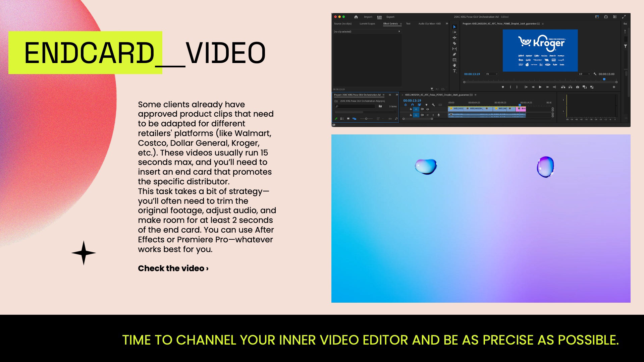Go to In point in Program monitor
The height and width of the screenshot is (362, 644).
click(526, 87)
